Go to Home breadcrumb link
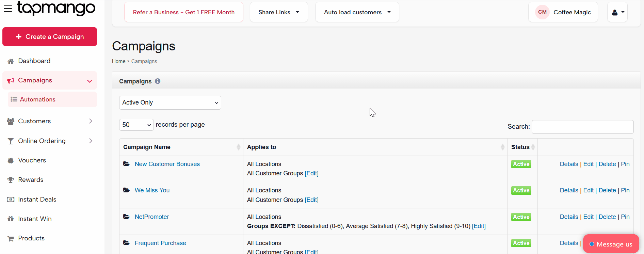This screenshot has width=644, height=254. tap(119, 61)
